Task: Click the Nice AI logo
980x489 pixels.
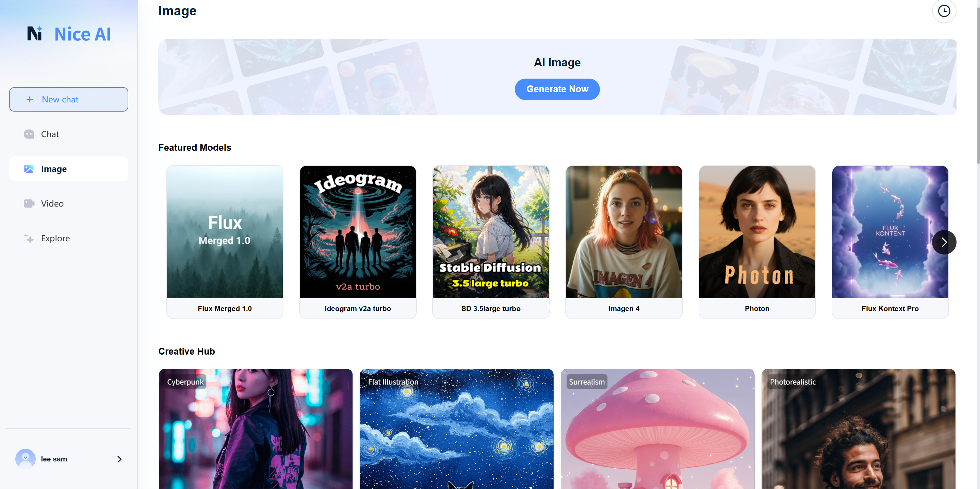Action: click(x=69, y=34)
